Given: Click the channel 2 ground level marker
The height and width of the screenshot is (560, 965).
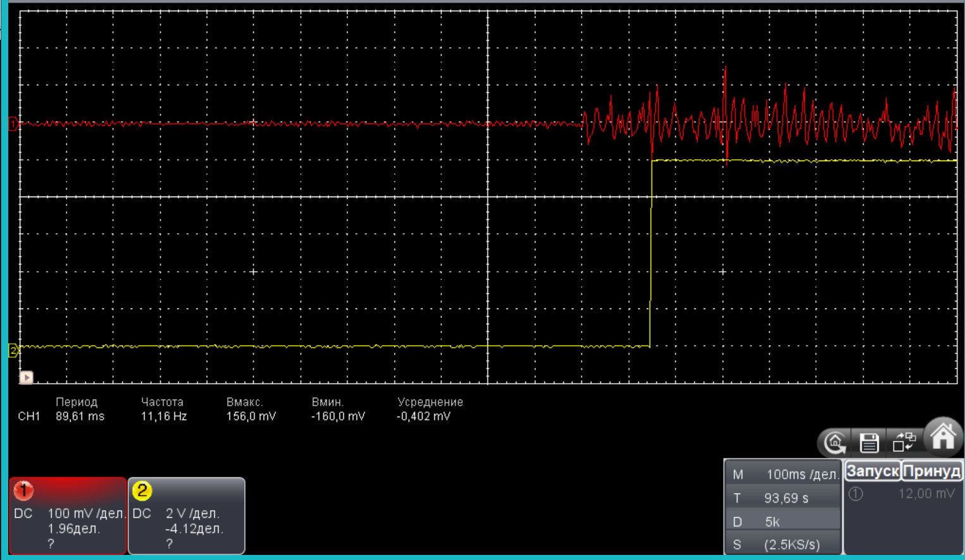Looking at the screenshot, I should coord(13,350).
